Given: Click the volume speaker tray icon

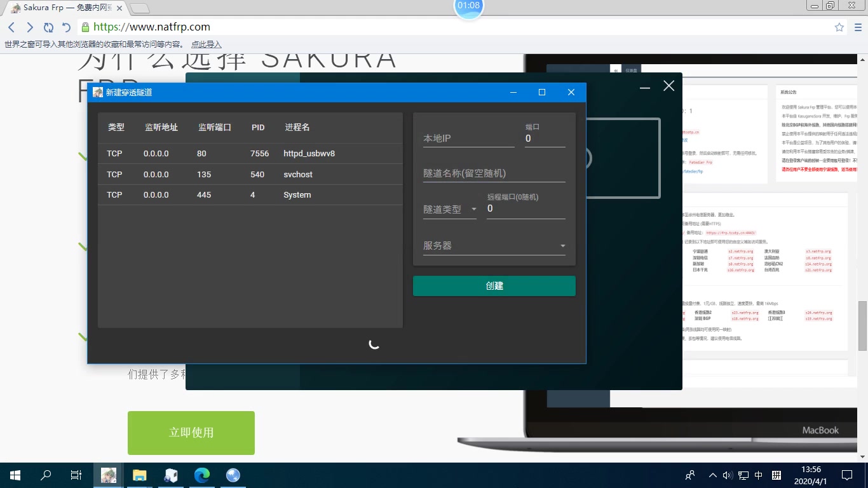Looking at the screenshot, I should click(728, 475).
